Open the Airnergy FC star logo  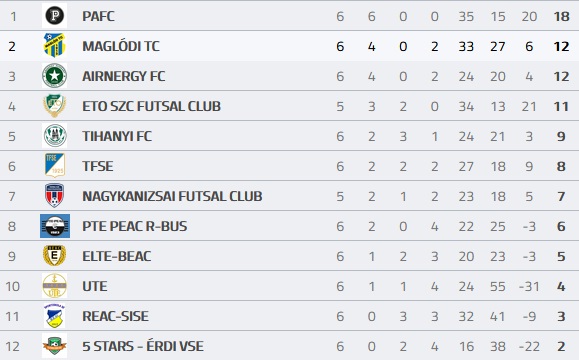(54, 76)
